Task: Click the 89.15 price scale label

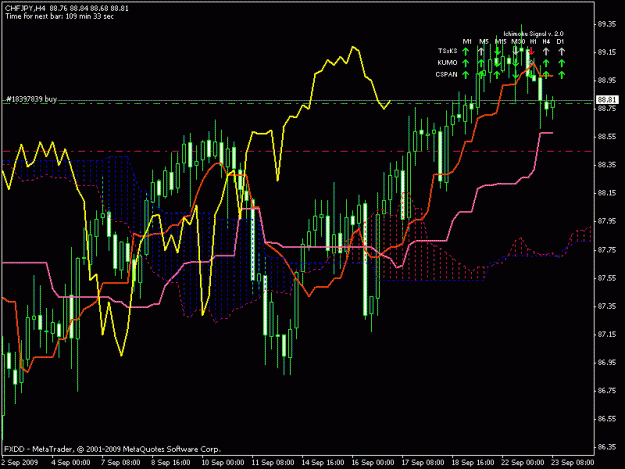Action: [607, 52]
